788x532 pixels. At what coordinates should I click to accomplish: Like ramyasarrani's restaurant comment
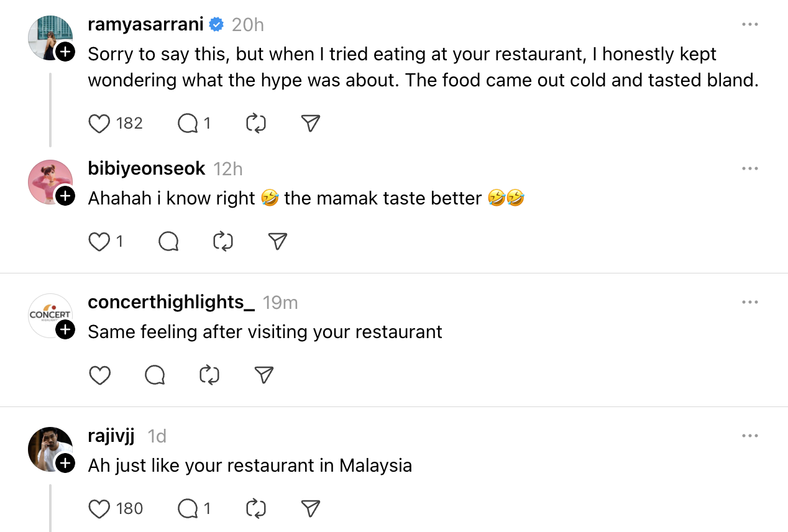(x=99, y=124)
